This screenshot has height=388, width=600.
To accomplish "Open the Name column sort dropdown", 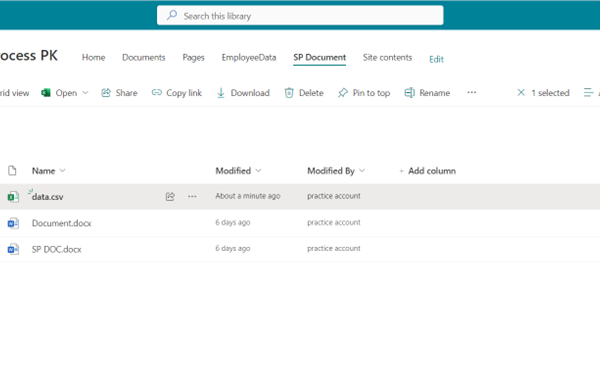I will coord(63,171).
